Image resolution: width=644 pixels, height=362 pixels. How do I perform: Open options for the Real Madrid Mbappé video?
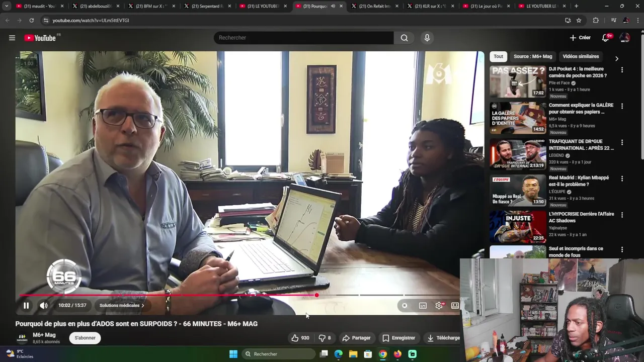click(622, 178)
